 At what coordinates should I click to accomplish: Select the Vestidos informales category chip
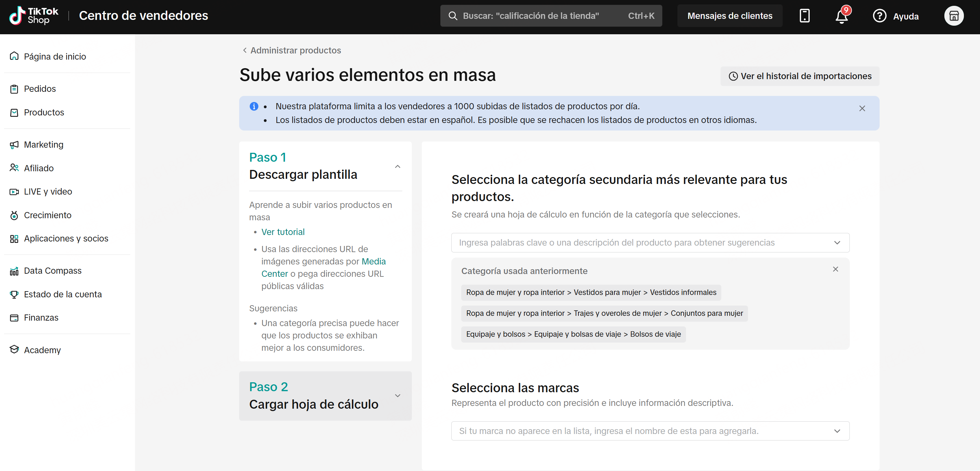click(x=591, y=293)
